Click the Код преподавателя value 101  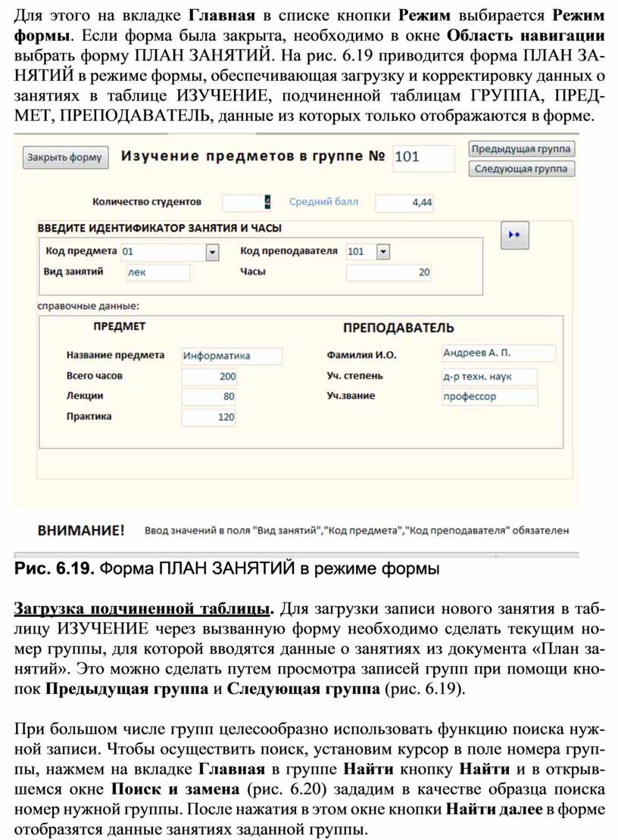pos(361,252)
